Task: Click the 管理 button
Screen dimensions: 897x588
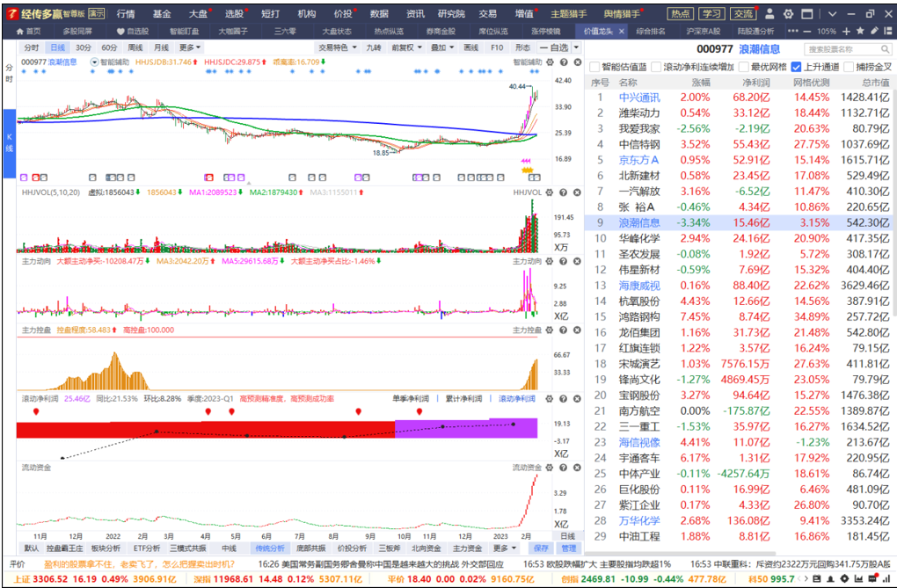Action: coord(568,548)
